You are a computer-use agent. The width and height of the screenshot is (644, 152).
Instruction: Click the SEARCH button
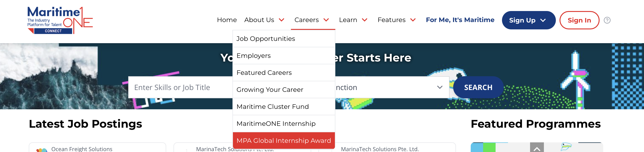coord(478,87)
